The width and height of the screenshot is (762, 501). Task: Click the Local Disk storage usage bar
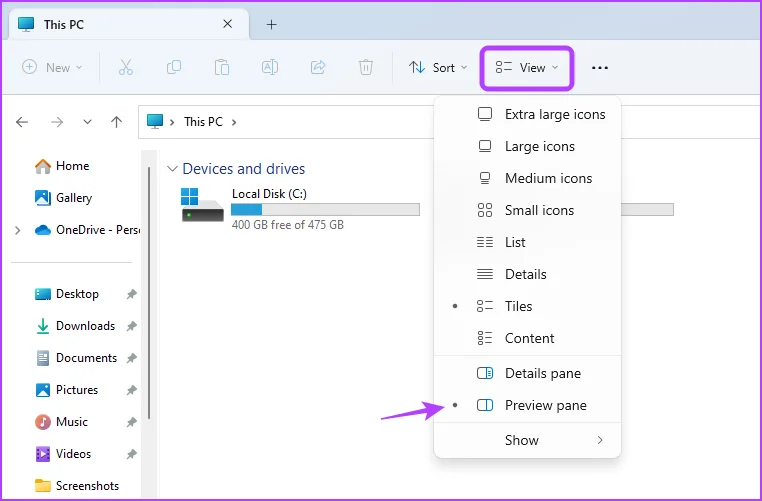pos(325,209)
